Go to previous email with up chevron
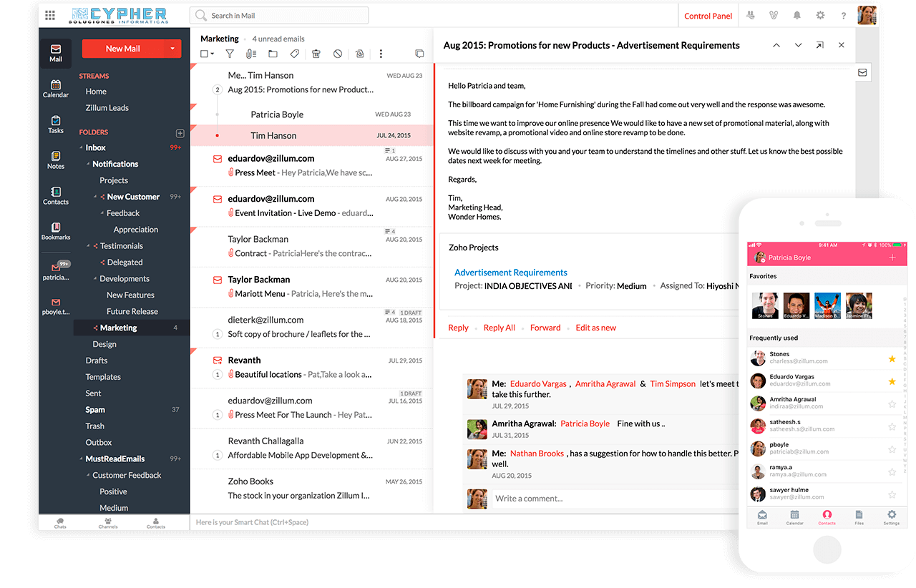 pyautogui.click(x=776, y=45)
